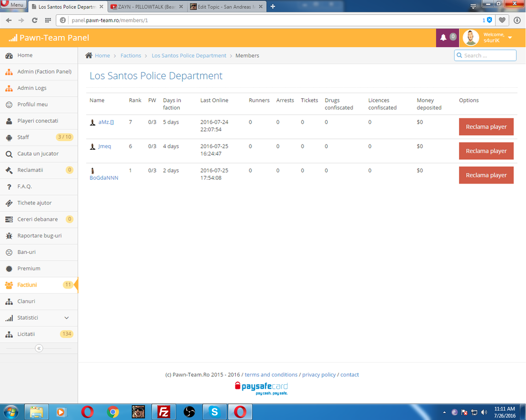Click the Tichete ajutor ticket icon

pyautogui.click(x=9, y=203)
